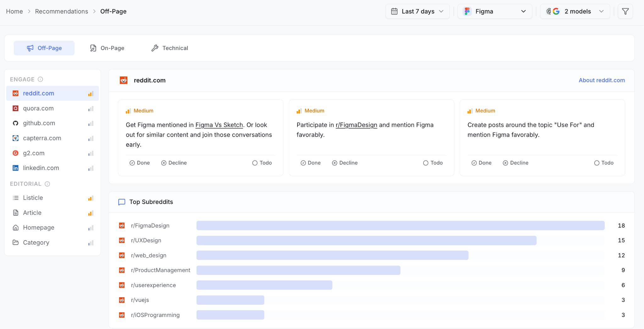Click the Listicle list icon
The image size is (644, 329).
(15, 198)
